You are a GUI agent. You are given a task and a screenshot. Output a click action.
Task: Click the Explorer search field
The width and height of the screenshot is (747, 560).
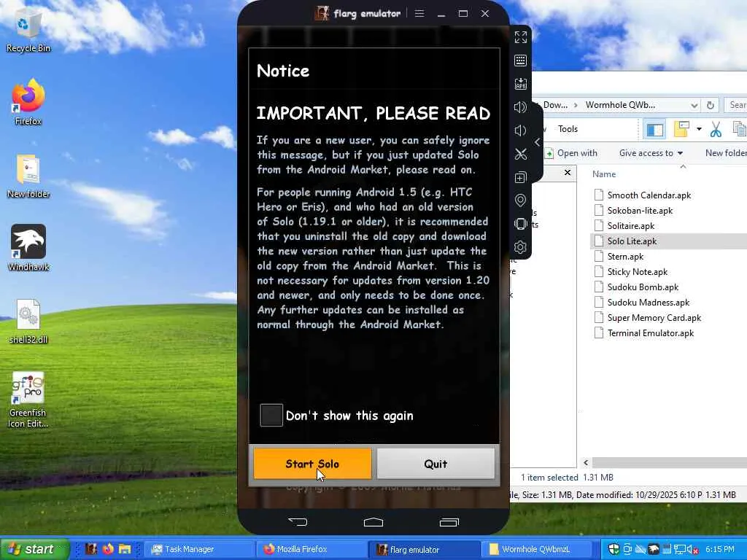[x=736, y=105]
